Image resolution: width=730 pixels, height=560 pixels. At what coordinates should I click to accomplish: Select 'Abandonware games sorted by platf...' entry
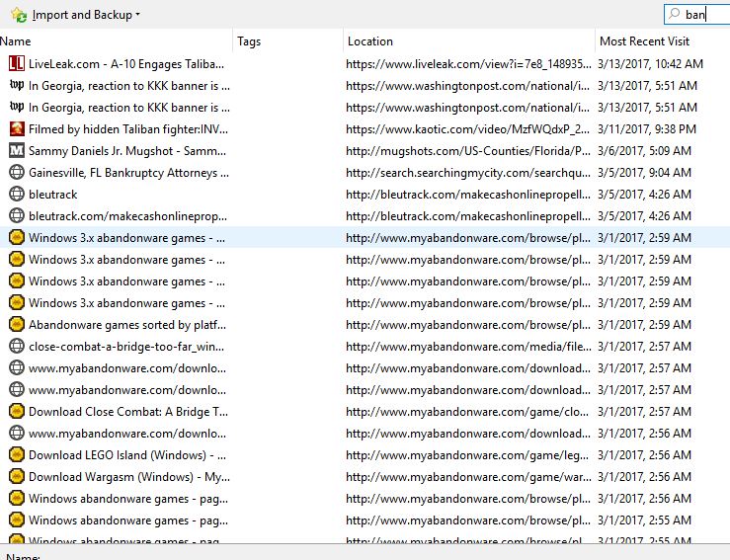(x=127, y=325)
